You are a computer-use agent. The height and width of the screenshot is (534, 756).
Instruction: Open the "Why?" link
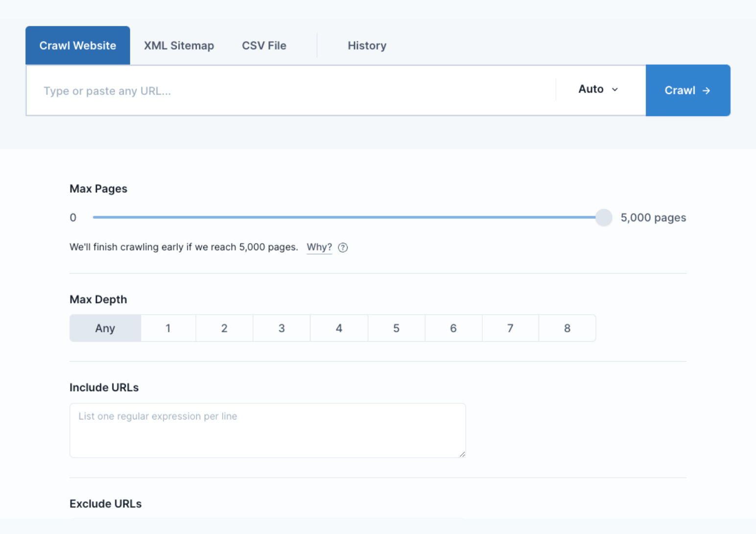tap(319, 247)
